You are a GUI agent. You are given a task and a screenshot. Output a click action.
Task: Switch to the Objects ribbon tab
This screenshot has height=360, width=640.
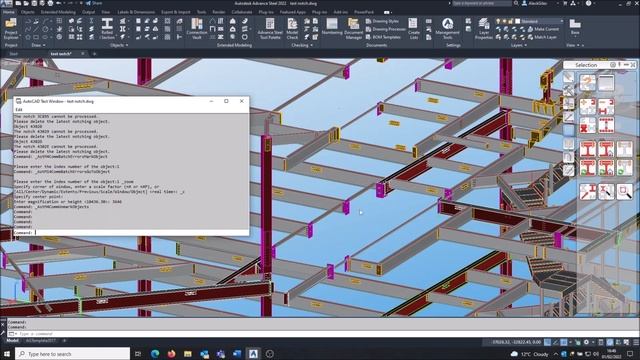pos(27,12)
